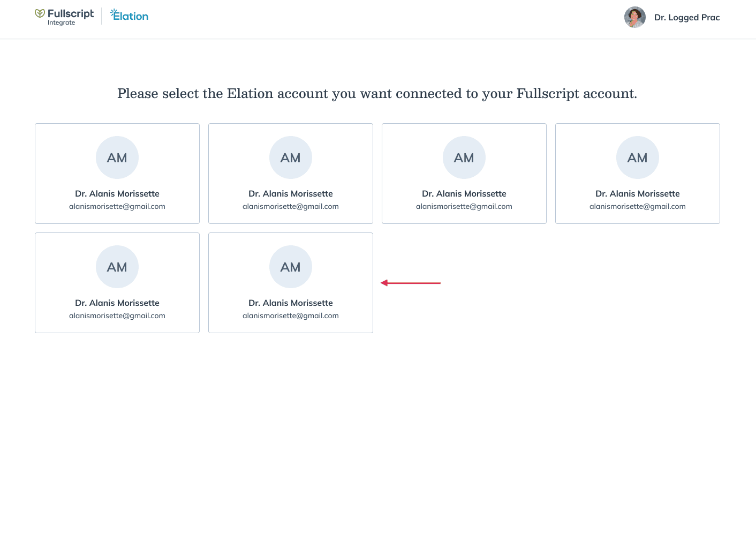Viewport: 756px width, 541px height.
Task: Click the Dr. Logged Prac account name
Action: [x=687, y=17]
